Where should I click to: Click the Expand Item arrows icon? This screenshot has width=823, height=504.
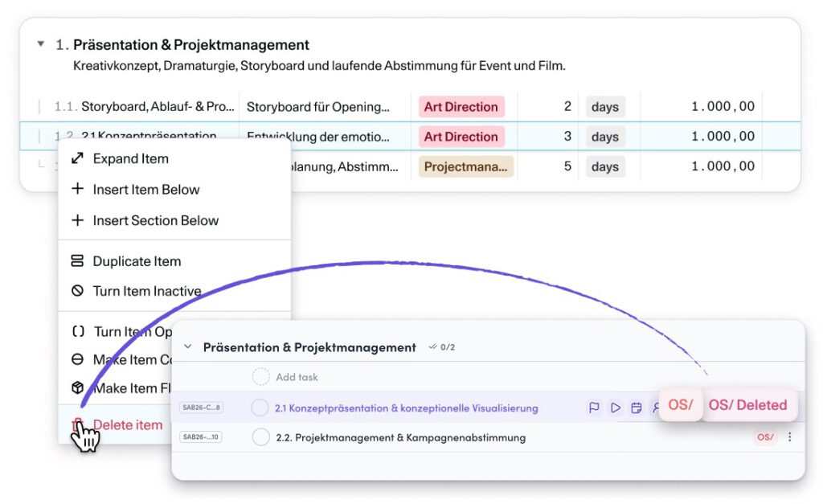[78, 158]
